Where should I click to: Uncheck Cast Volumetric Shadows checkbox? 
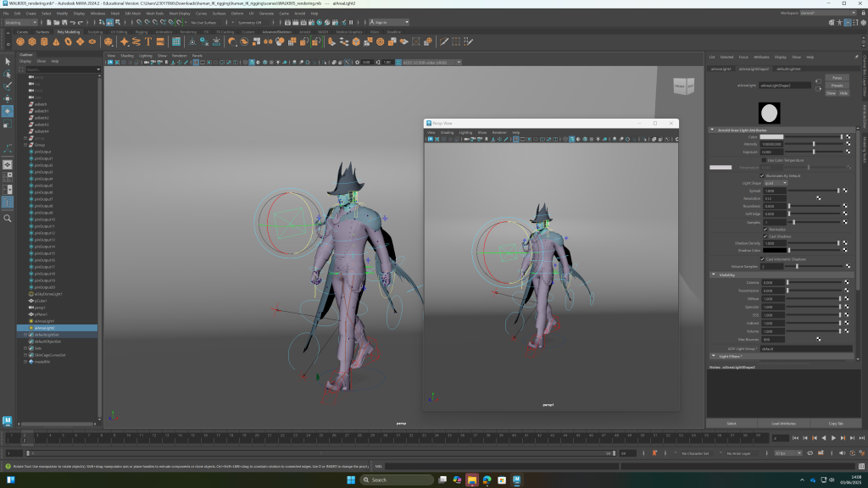point(763,258)
